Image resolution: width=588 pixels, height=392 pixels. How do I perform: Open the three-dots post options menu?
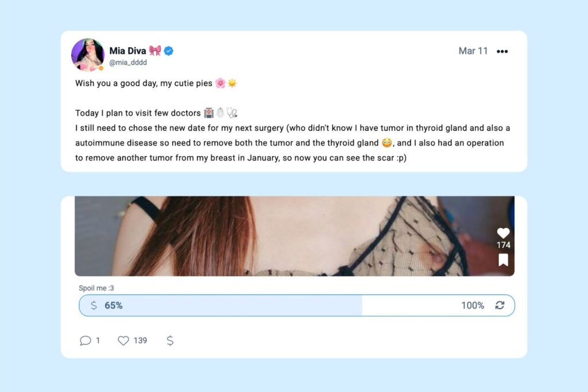pos(502,51)
